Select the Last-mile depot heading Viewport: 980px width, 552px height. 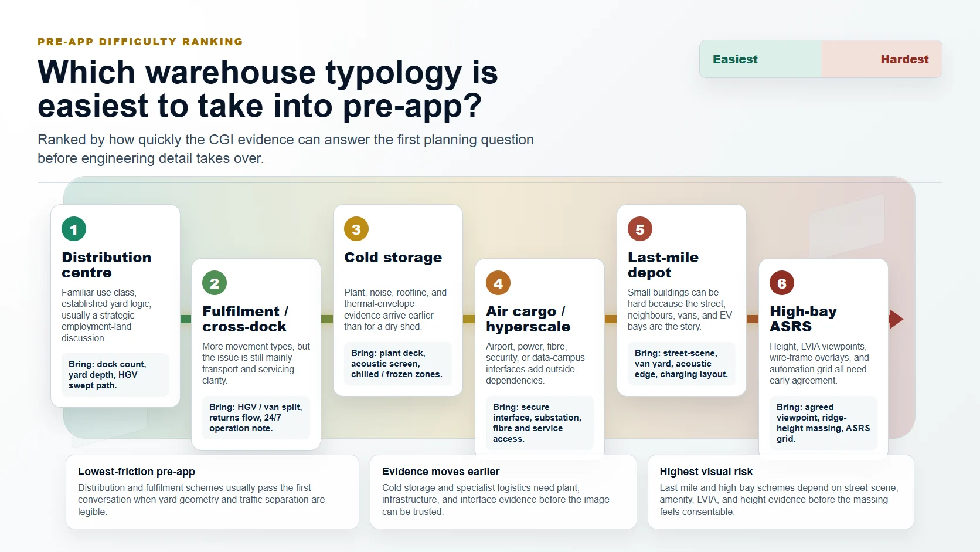click(663, 265)
